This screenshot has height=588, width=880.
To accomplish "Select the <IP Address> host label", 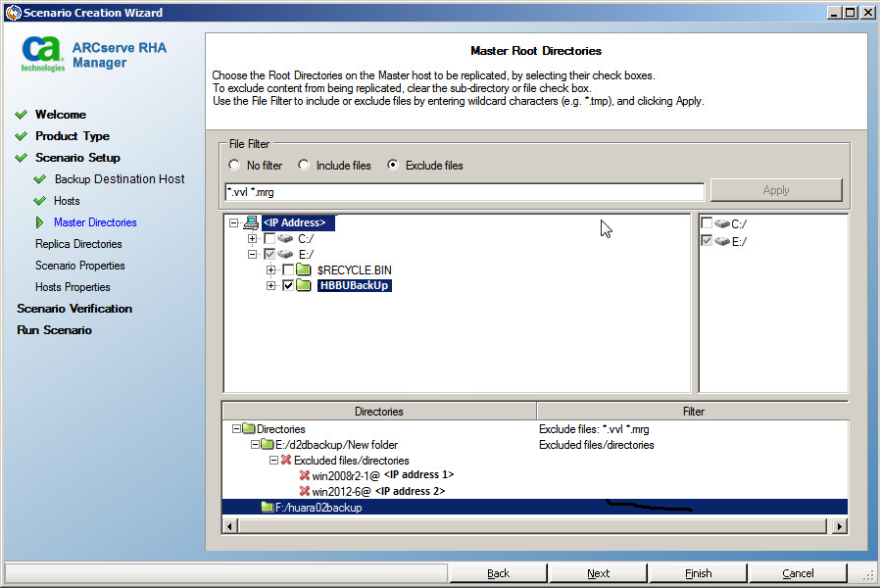I will [298, 222].
